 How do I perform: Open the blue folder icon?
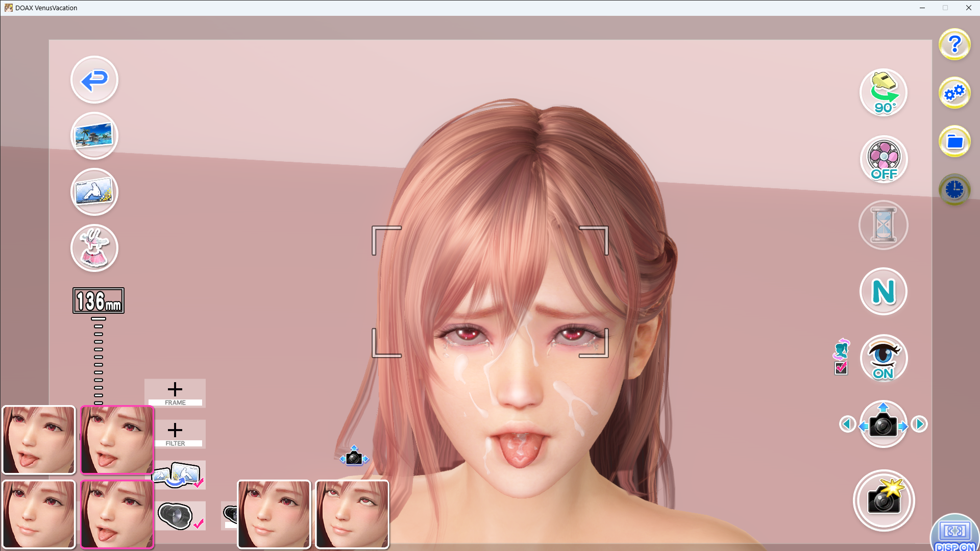tap(954, 141)
